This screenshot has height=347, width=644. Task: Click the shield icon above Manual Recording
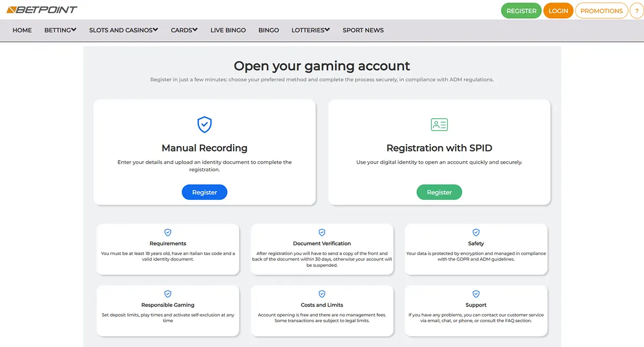pyautogui.click(x=204, y=125)
